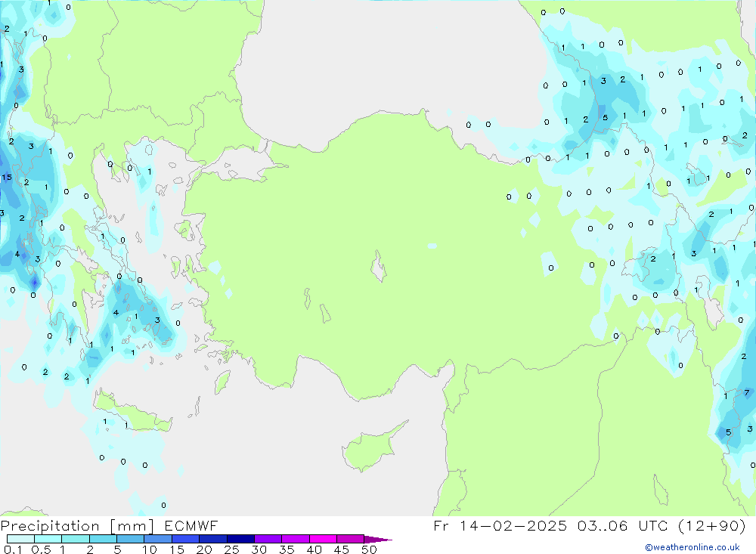Click the over-50 mm legend arrow tip
Screen dimensions: 756x554
point(378,539)
